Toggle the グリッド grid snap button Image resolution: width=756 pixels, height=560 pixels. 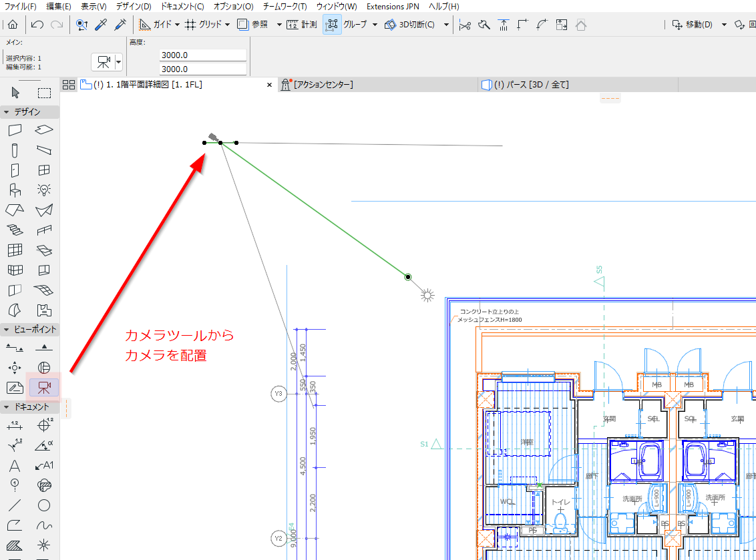pos(203,24)
